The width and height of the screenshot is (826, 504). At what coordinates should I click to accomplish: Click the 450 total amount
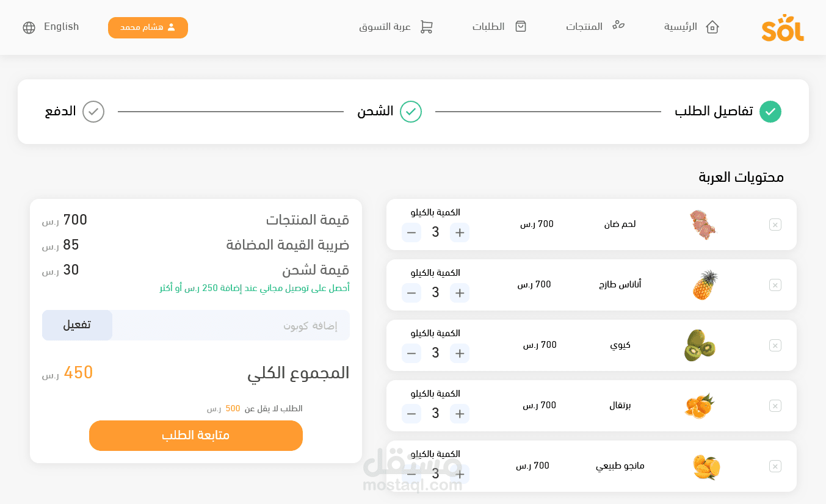click(x=78, y=372)
